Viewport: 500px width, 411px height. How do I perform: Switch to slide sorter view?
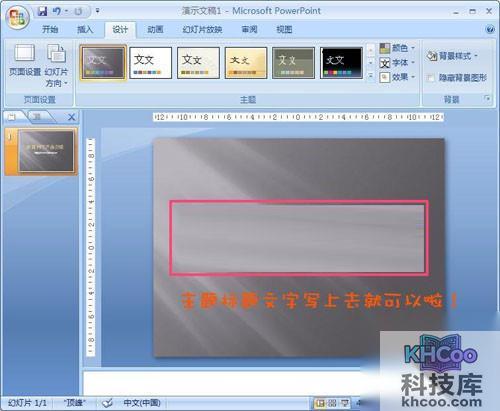pyautogui.click(x=332, y=403)
